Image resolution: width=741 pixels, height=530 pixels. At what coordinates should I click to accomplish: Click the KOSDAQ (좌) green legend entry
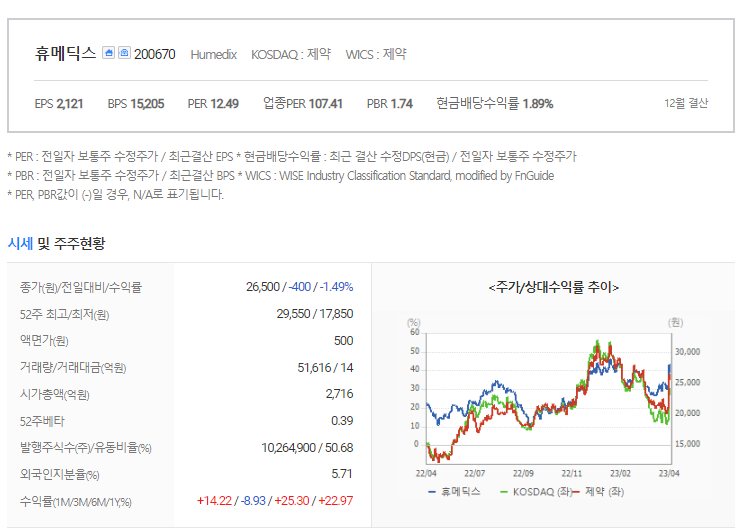[x=536, y=492]
